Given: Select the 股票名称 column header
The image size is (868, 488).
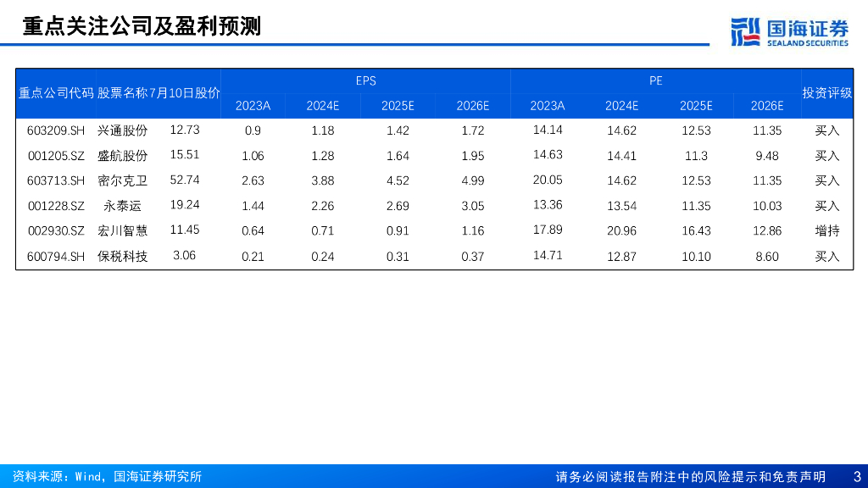Looking at the screenshot, I should tap(122, 93).
